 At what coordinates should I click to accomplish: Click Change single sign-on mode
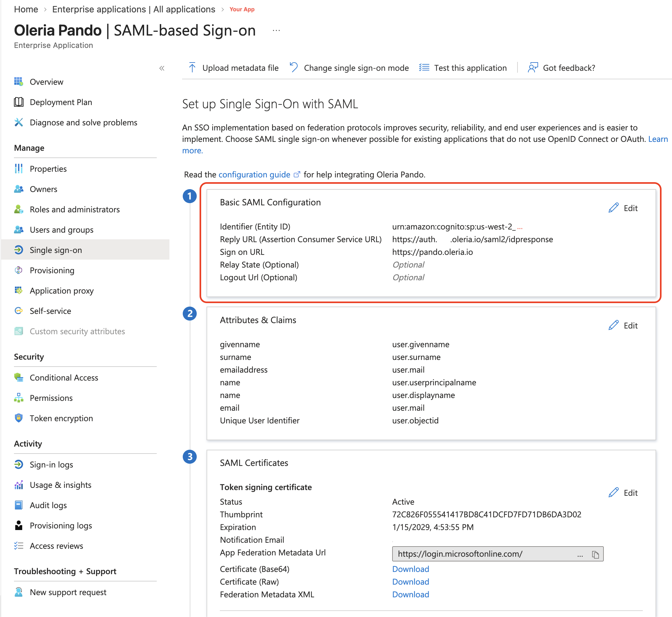[350, 68]
